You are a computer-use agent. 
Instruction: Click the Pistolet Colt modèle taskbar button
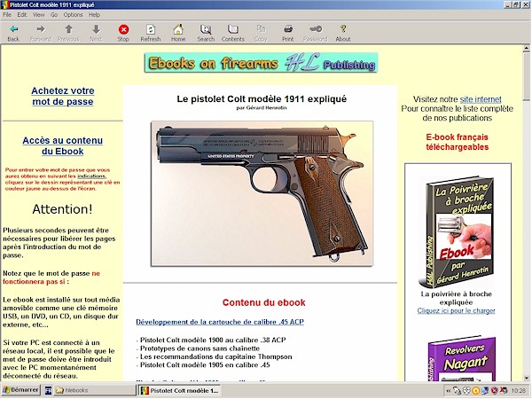(x=179, y=390)
